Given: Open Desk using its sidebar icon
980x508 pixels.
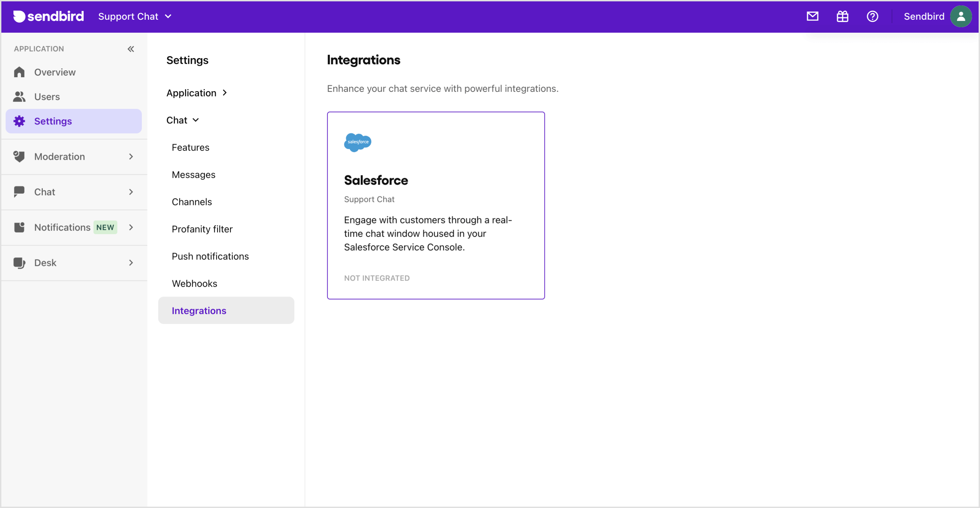Looking at the screenshot, I should pos(19,263).
